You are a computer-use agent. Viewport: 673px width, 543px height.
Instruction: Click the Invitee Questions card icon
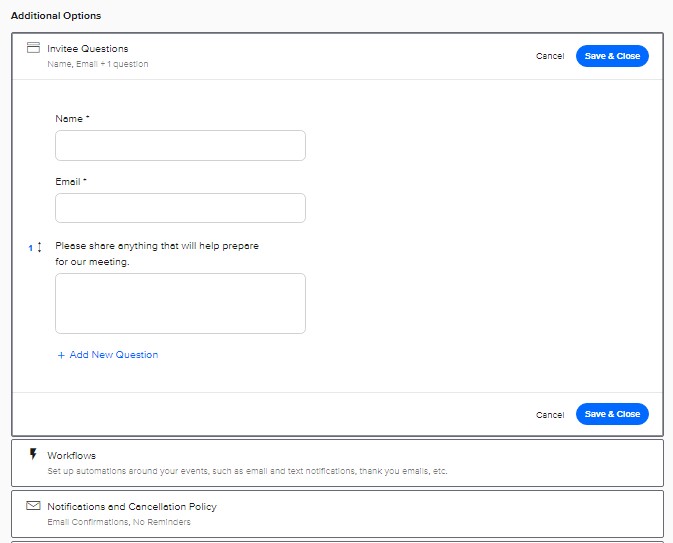(x=33, y=47)
